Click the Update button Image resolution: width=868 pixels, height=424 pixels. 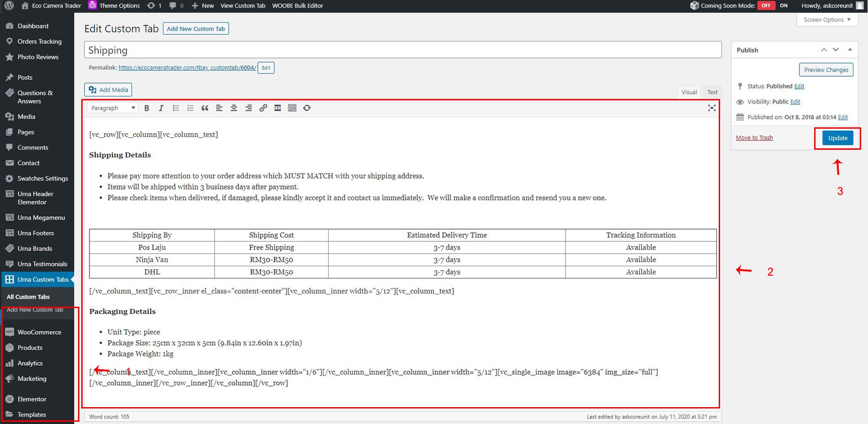point(837,138)
